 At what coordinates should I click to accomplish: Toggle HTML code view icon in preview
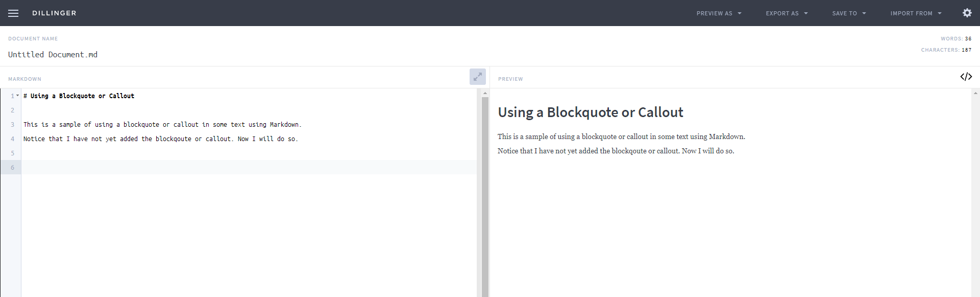pos(966,77)
